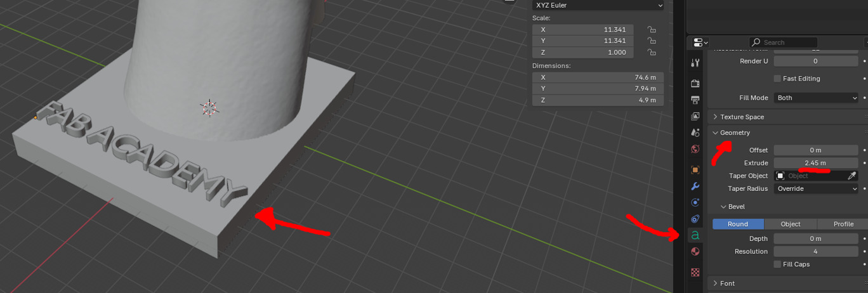
Task: Click the Dimensions Y field
Action: tap(598, 89)
